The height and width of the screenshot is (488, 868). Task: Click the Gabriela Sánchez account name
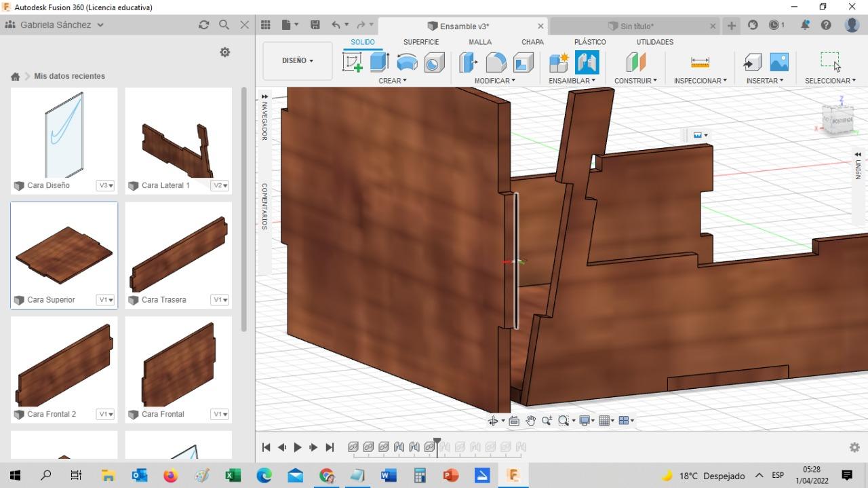point(56,25)
